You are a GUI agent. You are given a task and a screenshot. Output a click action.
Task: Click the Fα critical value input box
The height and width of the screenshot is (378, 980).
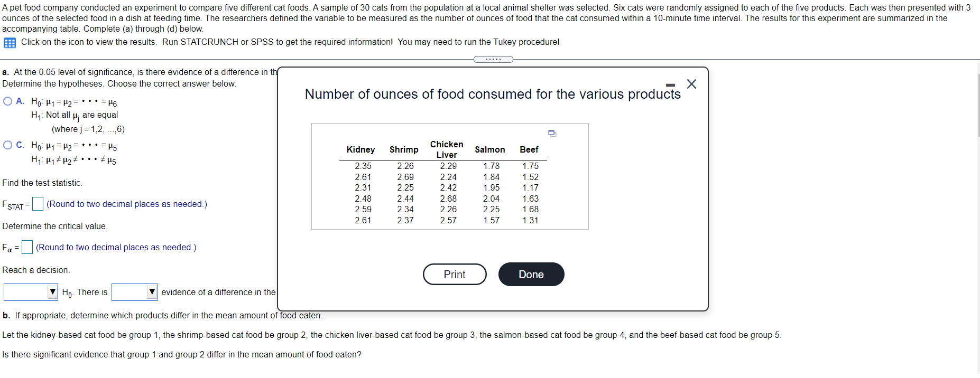(26, 247)
